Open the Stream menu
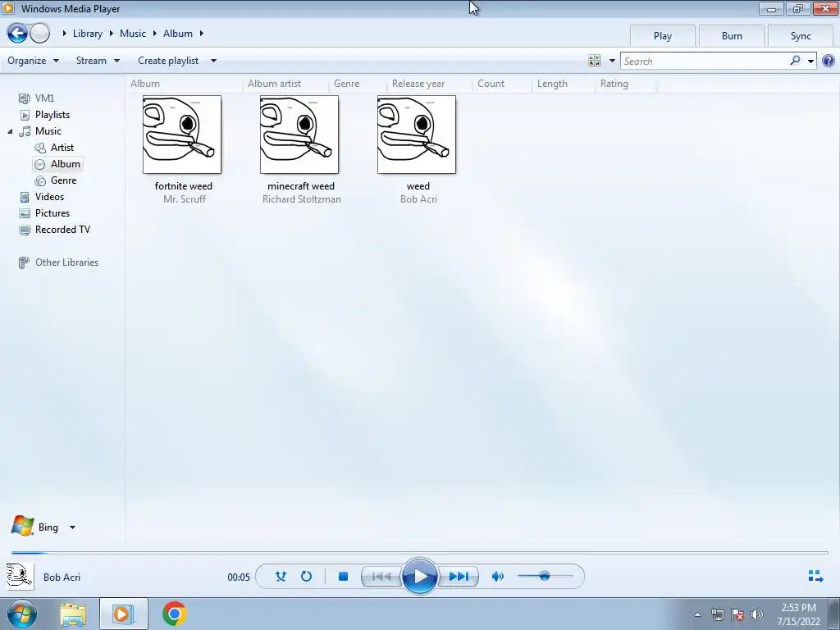 [x=98, y=61]
